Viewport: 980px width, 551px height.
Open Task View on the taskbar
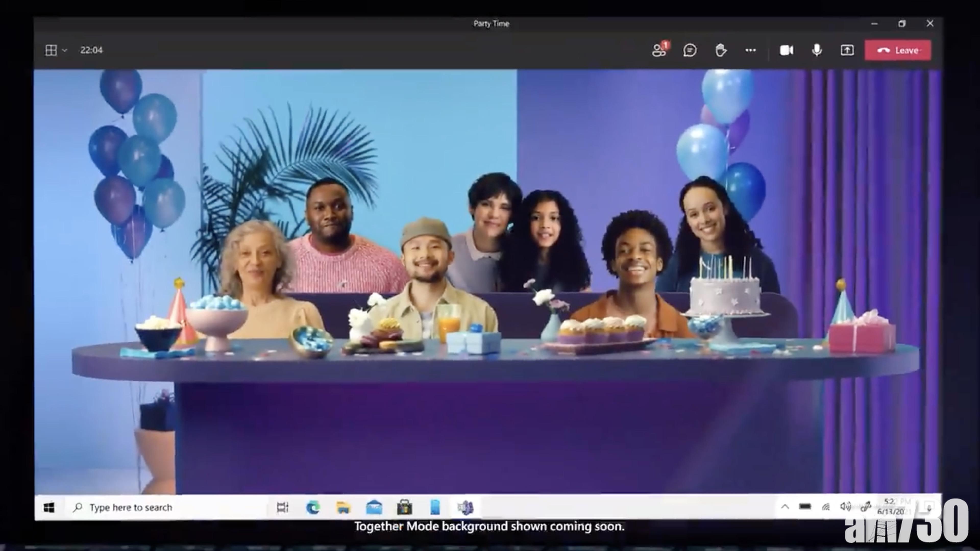click(x=282, y=507)
